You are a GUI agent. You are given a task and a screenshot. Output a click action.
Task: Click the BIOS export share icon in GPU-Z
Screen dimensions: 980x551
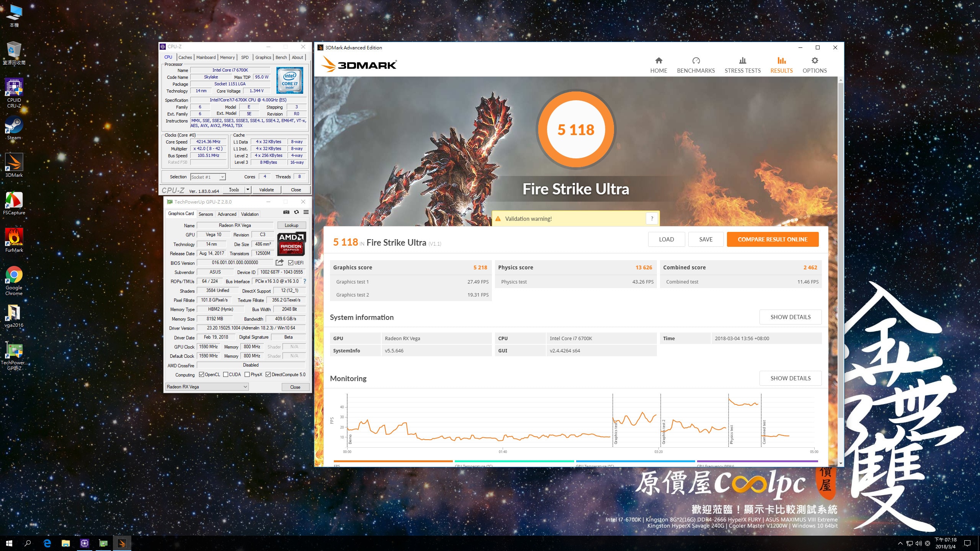click(280, 262)
